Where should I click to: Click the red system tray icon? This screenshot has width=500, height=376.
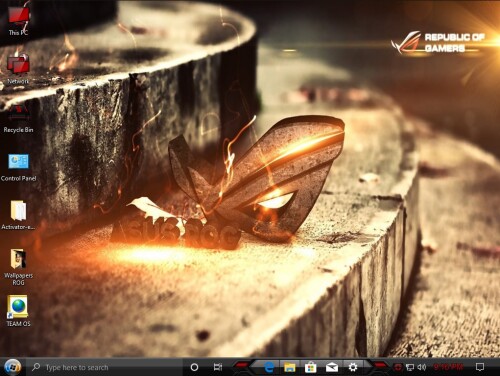pyautogui.click(x=397, y=367)
